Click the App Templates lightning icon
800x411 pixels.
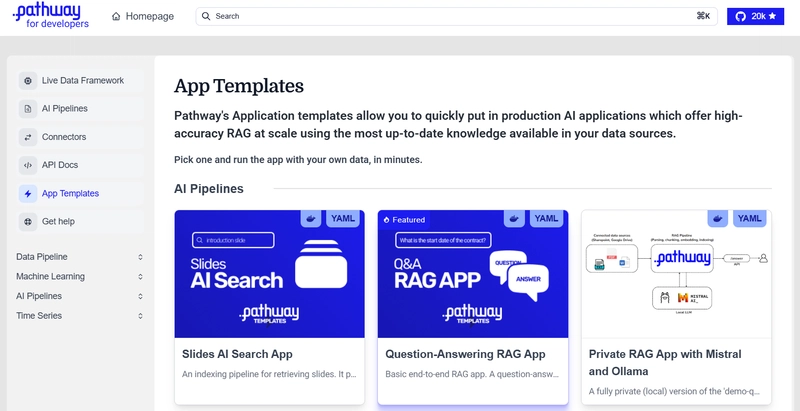click(x=28, y=194)
